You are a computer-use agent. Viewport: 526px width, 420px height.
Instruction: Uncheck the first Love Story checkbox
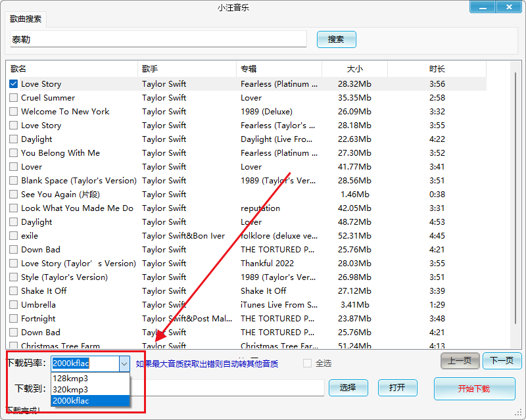(x=13, y=84)
